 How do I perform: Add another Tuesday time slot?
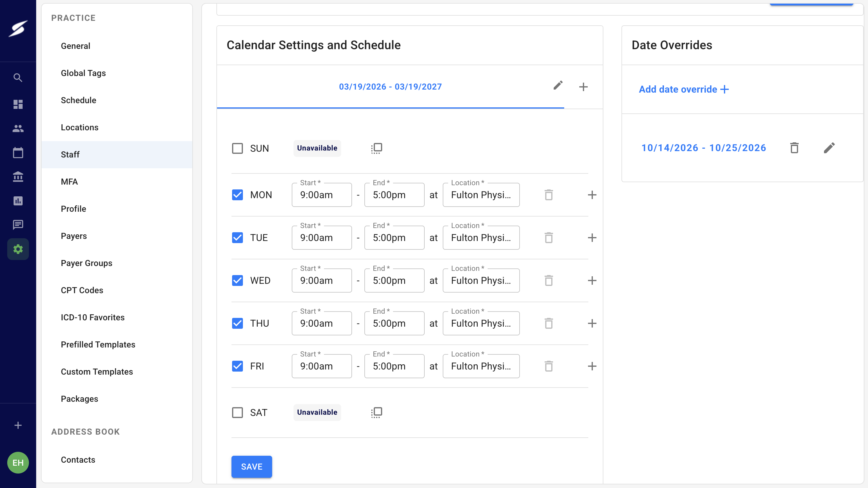point(592,237)
